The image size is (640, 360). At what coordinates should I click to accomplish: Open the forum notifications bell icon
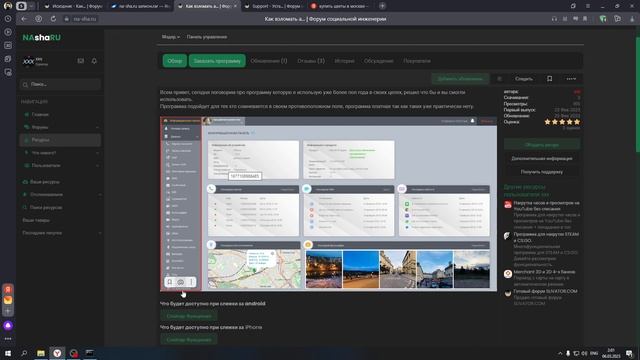(94, 61)
